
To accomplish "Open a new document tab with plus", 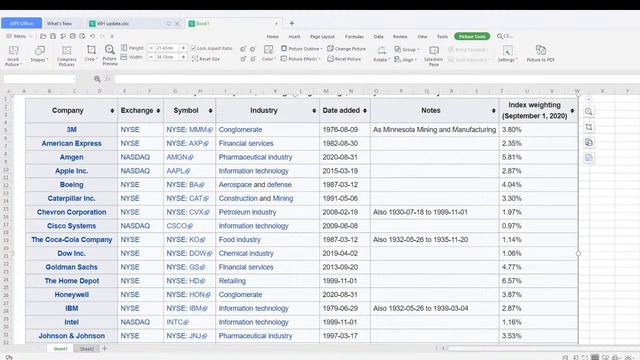I will pos(291,23).
